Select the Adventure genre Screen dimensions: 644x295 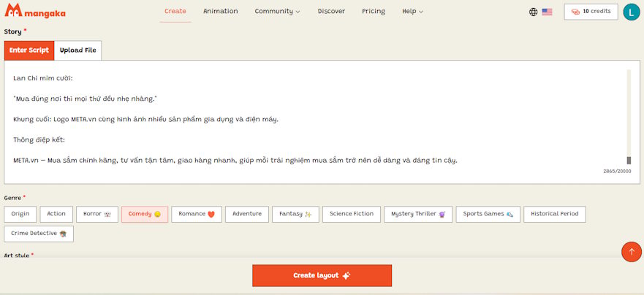[x=247, y=214]
